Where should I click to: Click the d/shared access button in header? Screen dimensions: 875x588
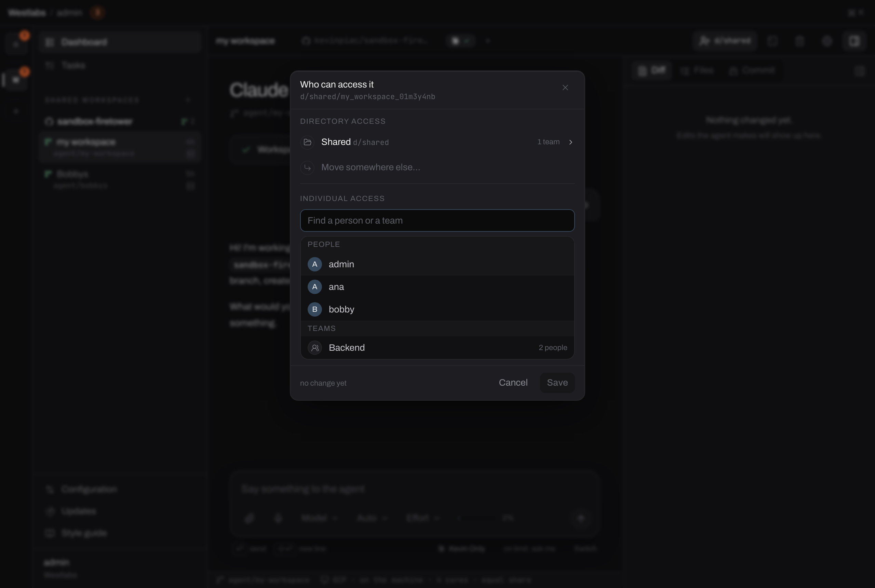(725, 41)
